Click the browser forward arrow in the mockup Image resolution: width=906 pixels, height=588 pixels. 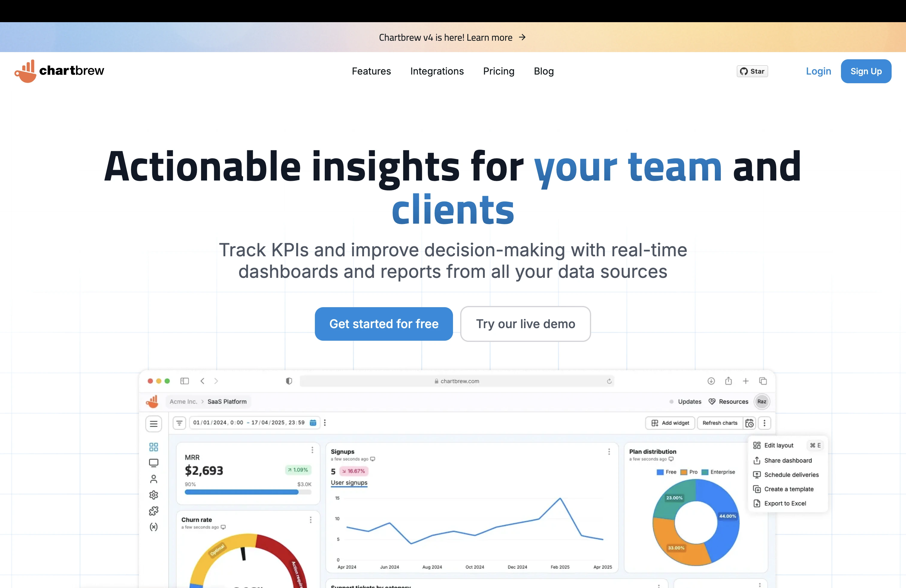coord(216,381)
